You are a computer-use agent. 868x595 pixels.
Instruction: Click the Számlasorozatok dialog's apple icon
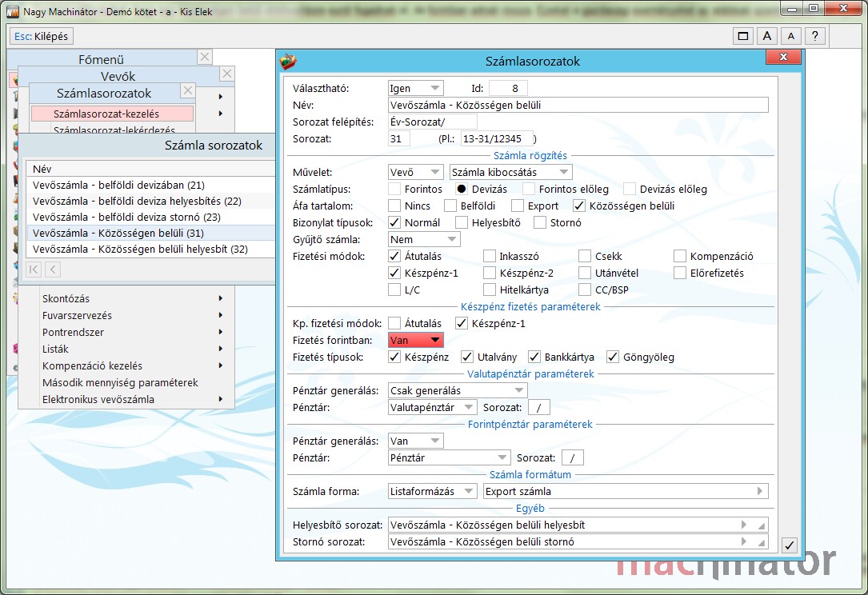[x=288, y=61]
